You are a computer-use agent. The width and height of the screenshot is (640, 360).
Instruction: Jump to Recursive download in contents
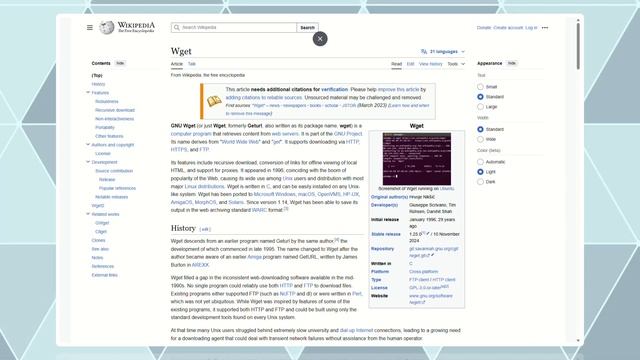(115, 110)
